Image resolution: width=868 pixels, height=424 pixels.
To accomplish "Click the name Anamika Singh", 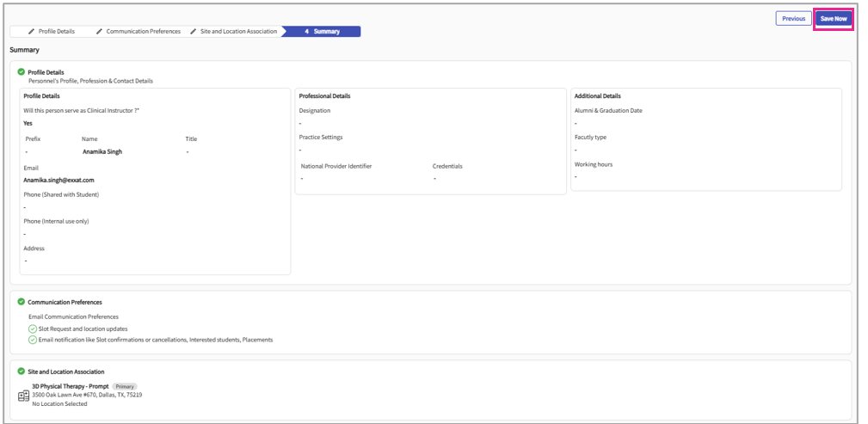I will (x=102, y=151).
